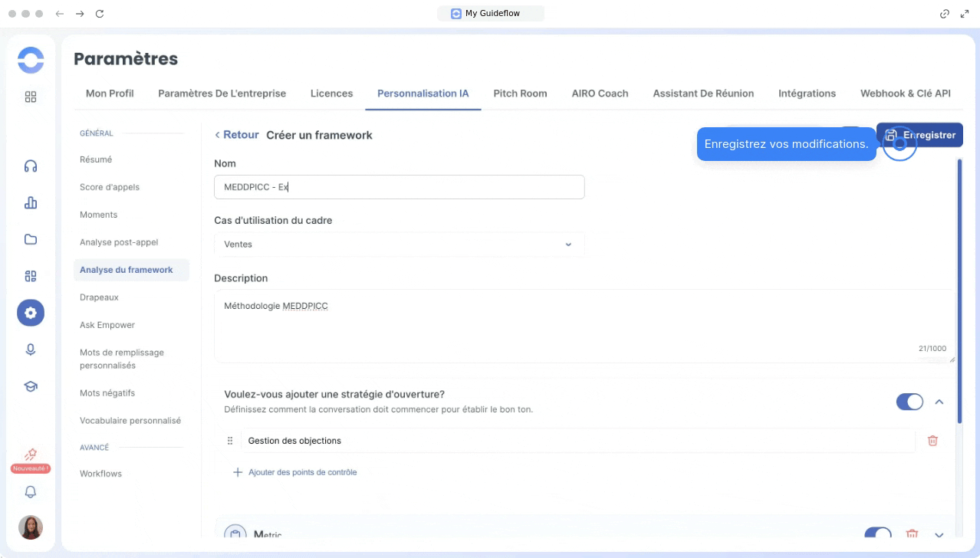Screen dimensions: 980x558
Task: Click the red trash icon for Metric
Action: pyautogui.click(x=912, y=534)
